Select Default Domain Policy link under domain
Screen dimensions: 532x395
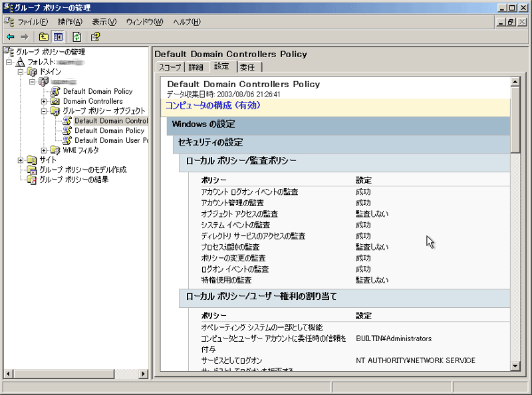(x=98, y=91)
